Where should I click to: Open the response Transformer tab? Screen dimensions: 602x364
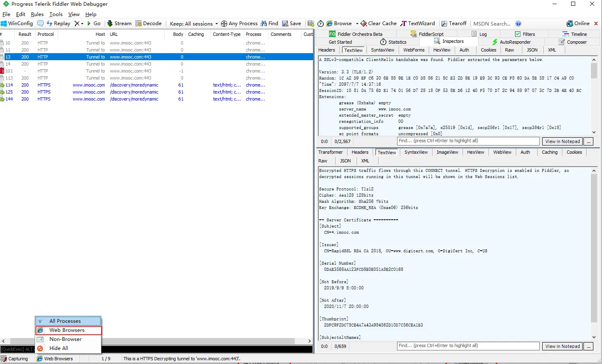point(330,152)
